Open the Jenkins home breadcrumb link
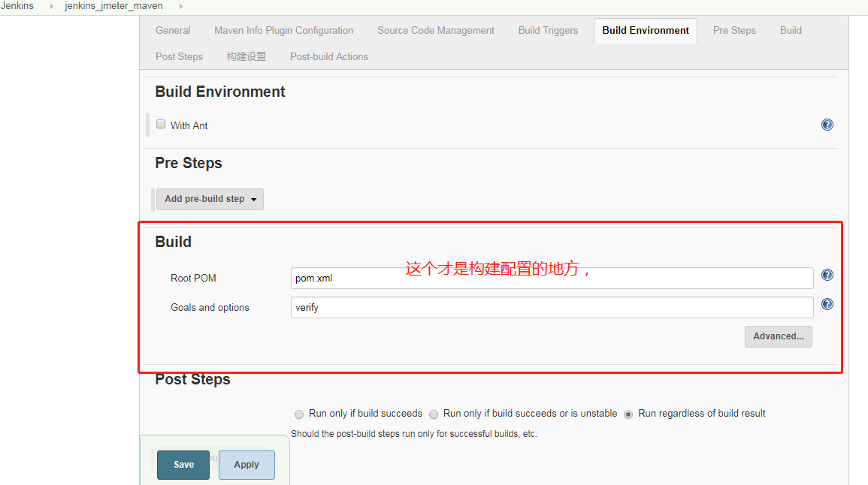This screenshot has width=868, height=485. tap(17, 6)
